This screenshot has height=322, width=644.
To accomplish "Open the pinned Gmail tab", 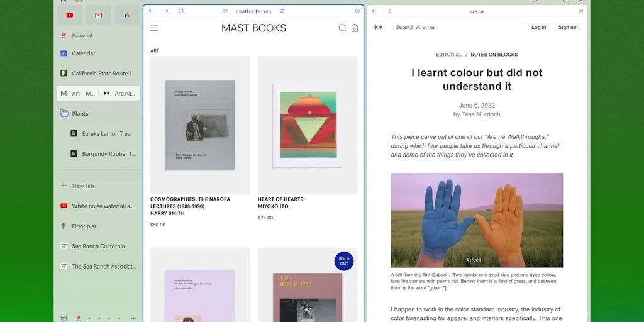I will pyautogui.click(x=98, y=15).
